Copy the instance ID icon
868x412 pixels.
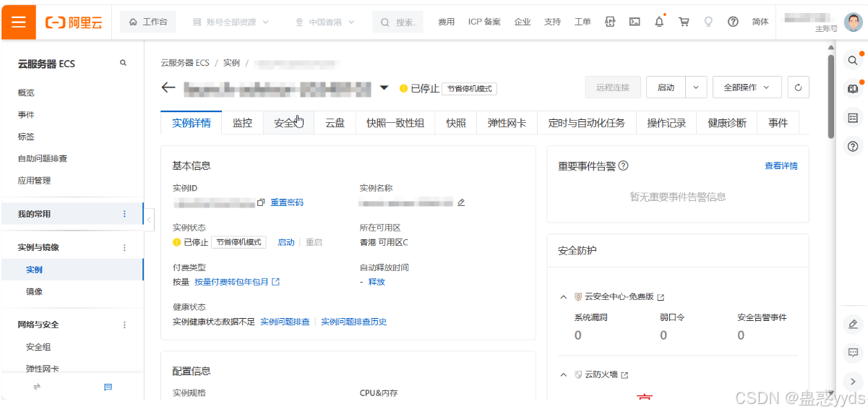[x=261, y=202]
